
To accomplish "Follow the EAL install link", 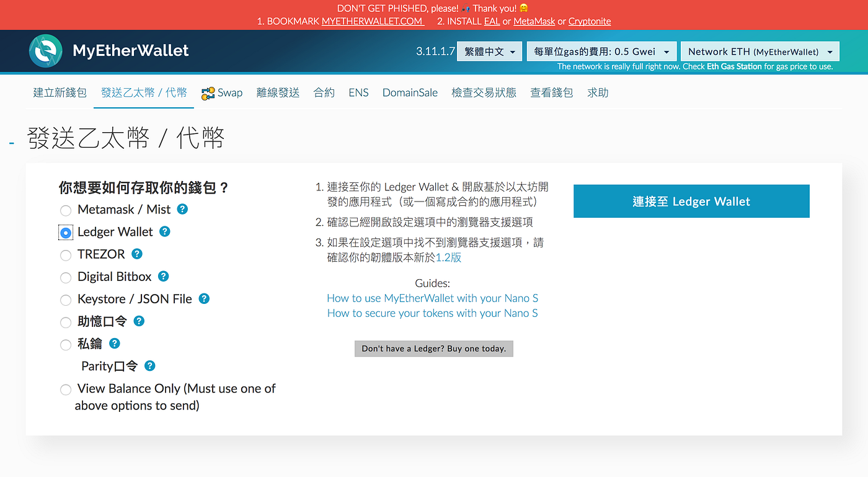I will point(492,21).
